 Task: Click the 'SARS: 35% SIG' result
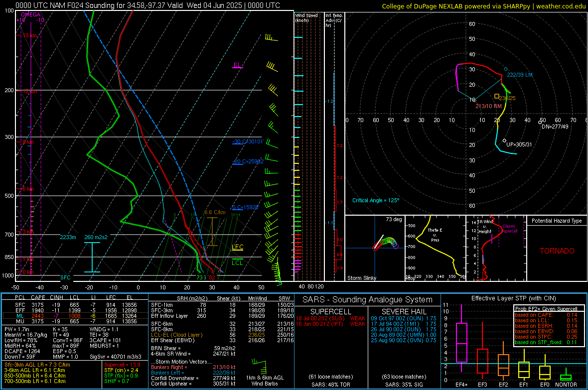click(404, 385)
